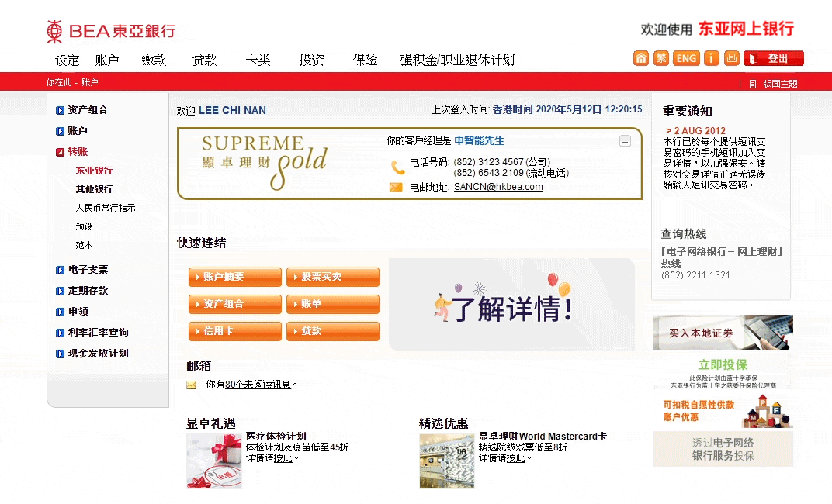Open the 强积金/职业退休计划 menu
Screen dimensions: 832x504
pyautogui.click(x=457, y=60)
